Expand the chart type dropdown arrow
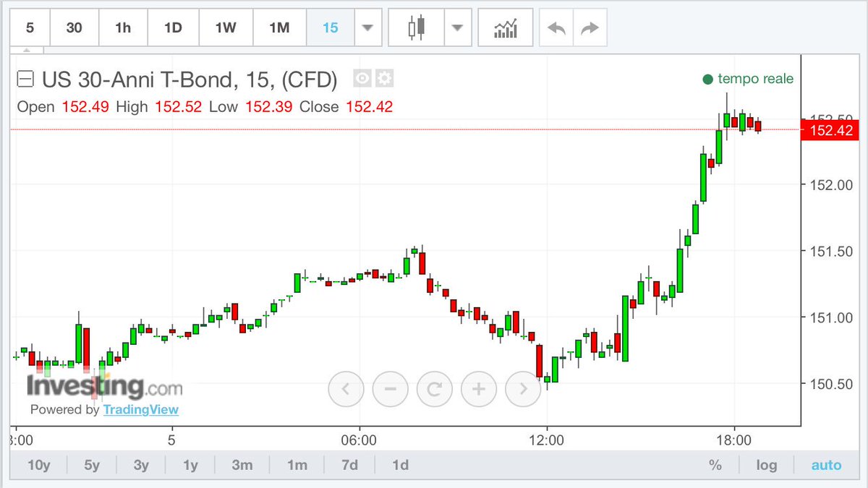The width and height of the screenshot is (868, 488). (x=457, y=27)
